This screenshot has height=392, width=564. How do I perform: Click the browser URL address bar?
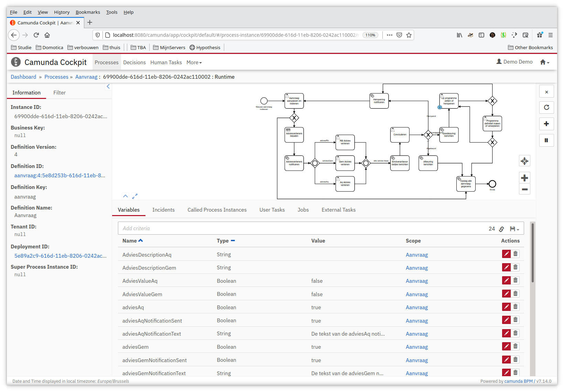pos(236,35)
